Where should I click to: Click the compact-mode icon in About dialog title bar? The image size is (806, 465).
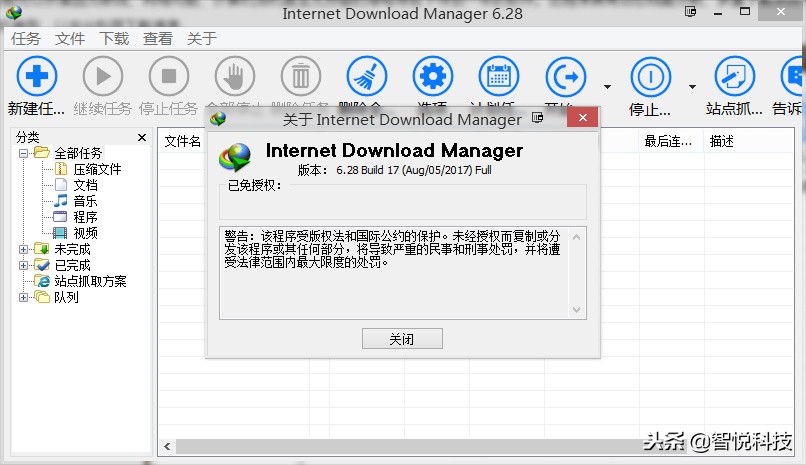[538, 118]
